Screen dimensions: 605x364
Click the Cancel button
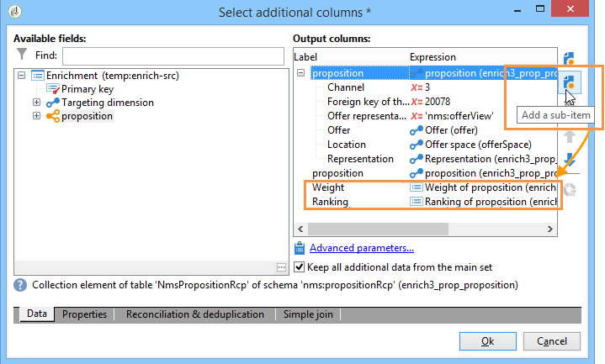click(552, 341)
